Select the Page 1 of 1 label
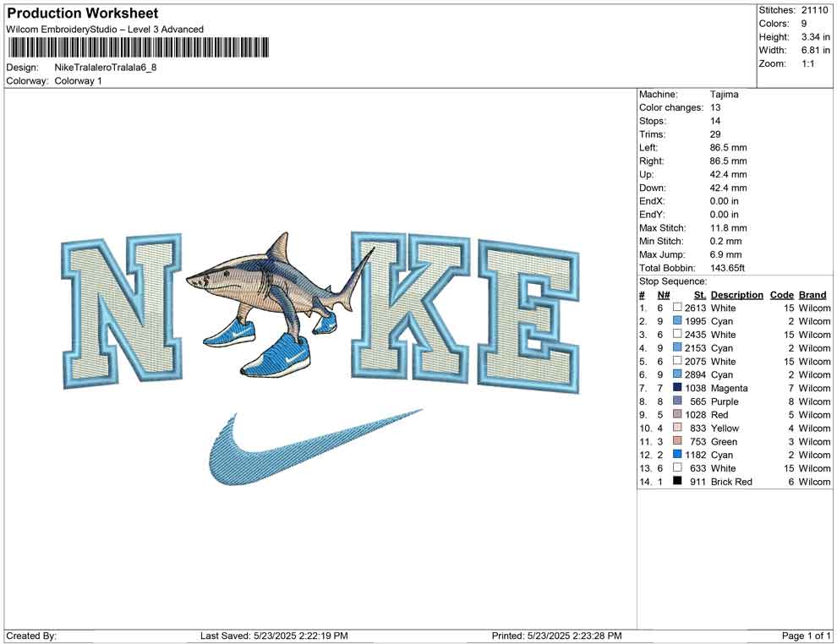 click(806, 636)
